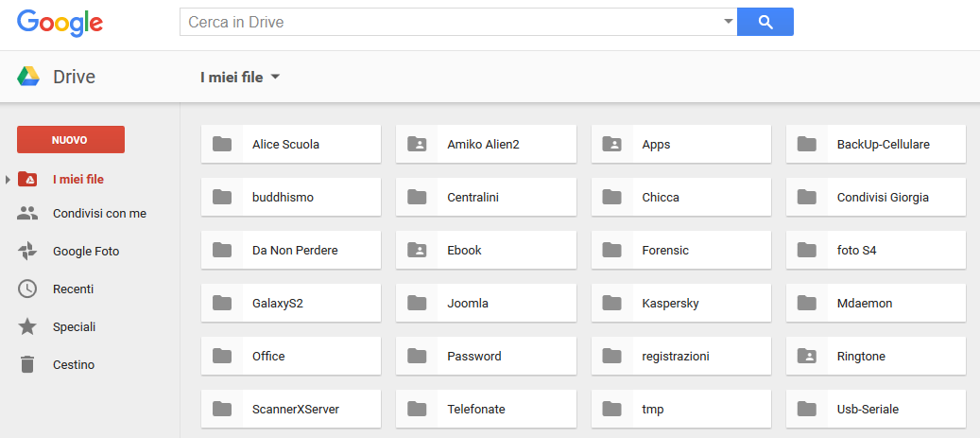Viewport: 980px width, 438px height.
Task: Click the Apps shared folder icon
Action: (611, 144)
